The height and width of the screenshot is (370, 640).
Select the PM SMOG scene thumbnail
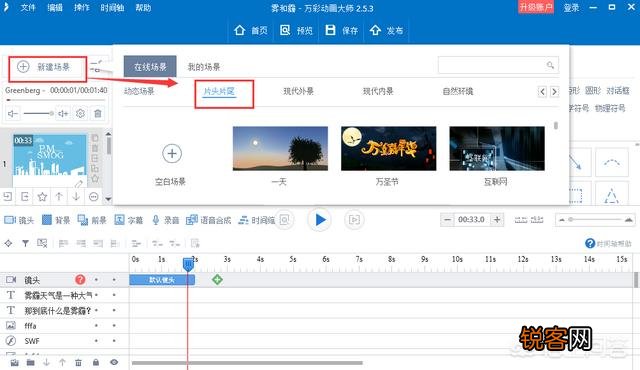pyautogui.click(x=50, y=160)
